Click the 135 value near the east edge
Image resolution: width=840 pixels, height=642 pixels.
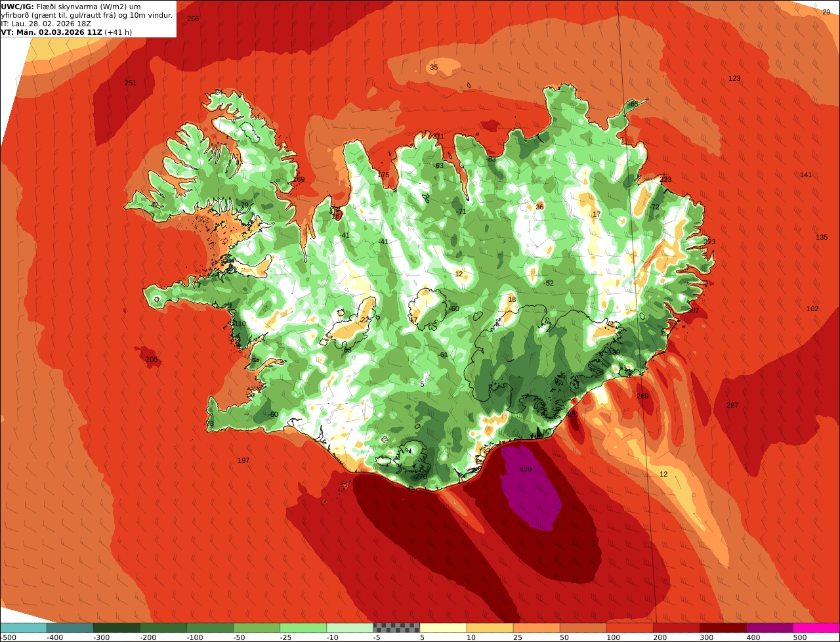822,238
